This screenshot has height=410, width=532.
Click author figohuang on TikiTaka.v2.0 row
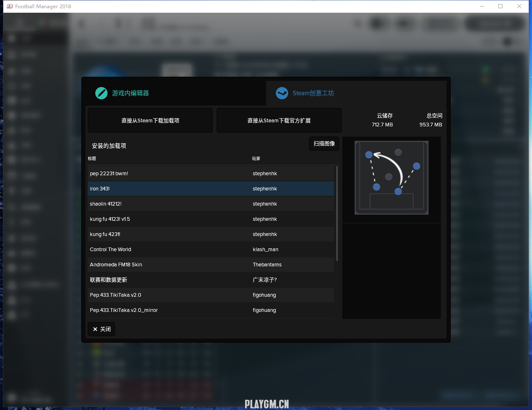(264, 295)
